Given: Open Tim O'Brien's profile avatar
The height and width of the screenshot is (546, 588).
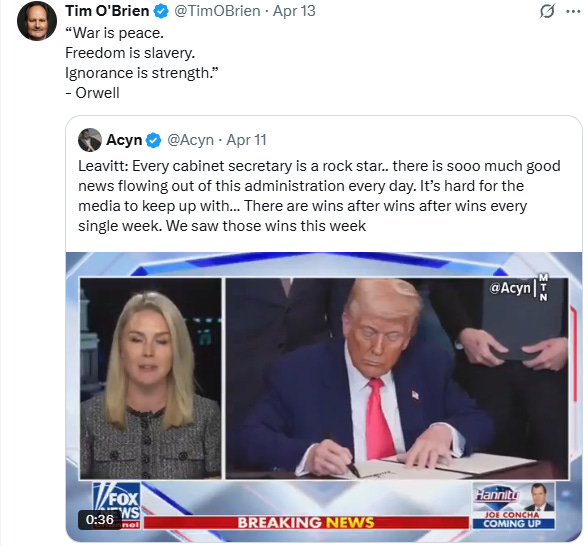Looking at the screenshot, I should pos(37,21).
